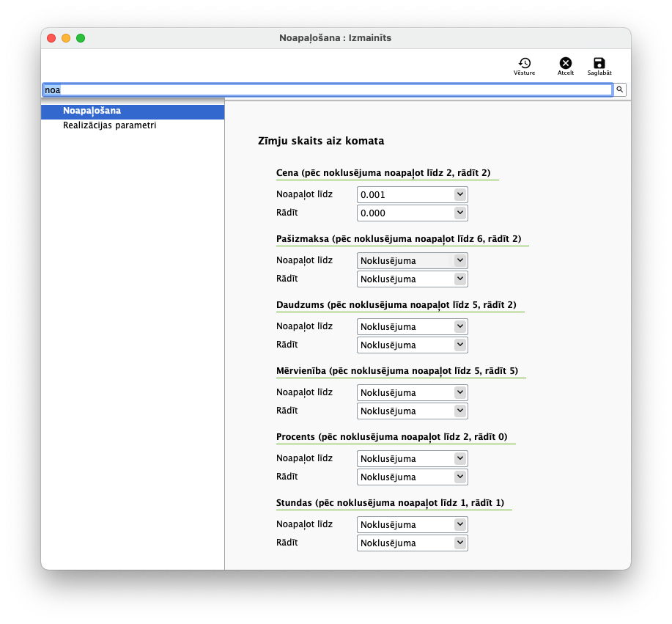Expand Pašizmaksa Rādīt dropdown
672x624 pixels.
coord(412,279)
